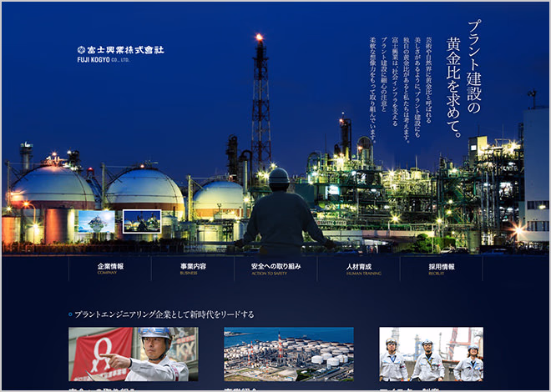The image size is (551, 392).
Task: View the three workers in helmets photo
Action: point(431,354)
